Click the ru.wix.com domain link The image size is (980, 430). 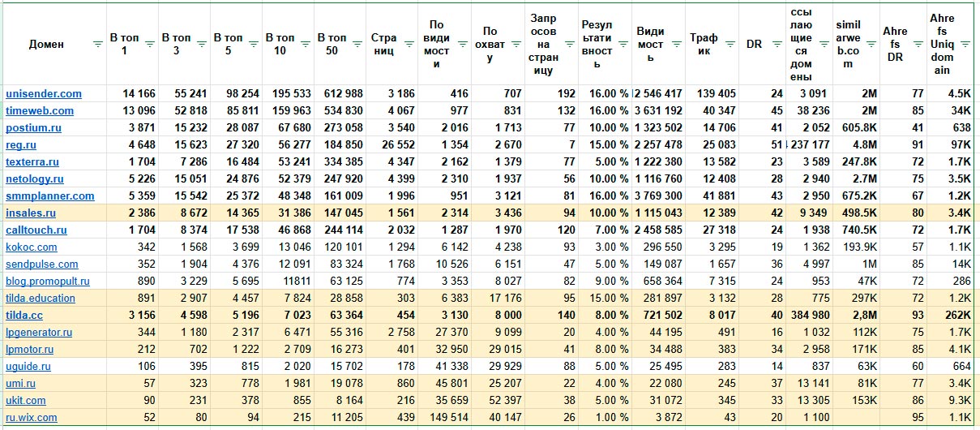coord(32,417)
